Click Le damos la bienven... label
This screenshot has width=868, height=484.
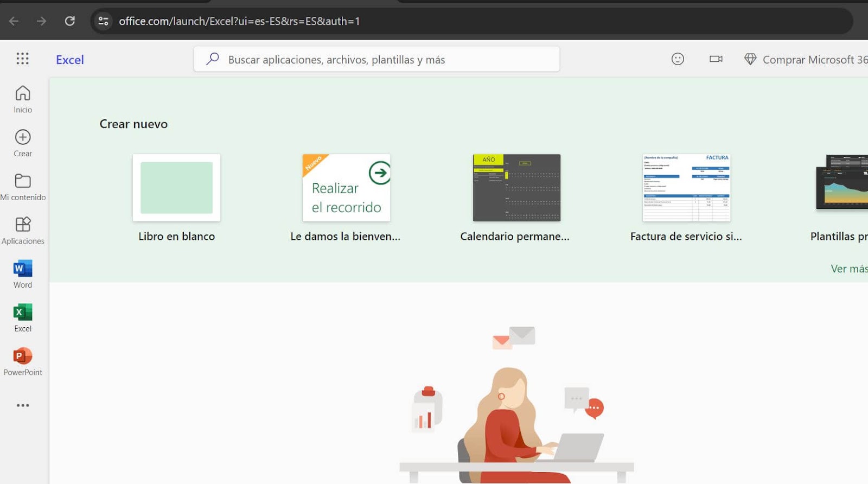point(346,237)
